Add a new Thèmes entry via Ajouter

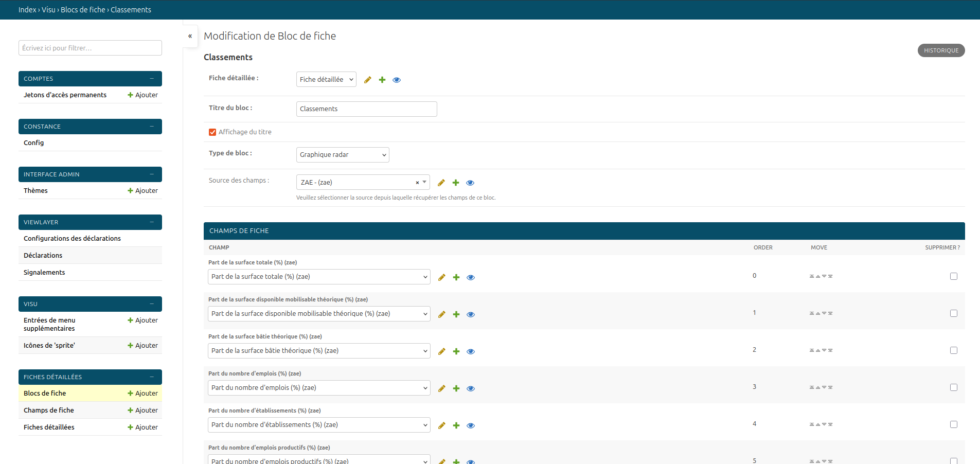[x=142, y=190]
